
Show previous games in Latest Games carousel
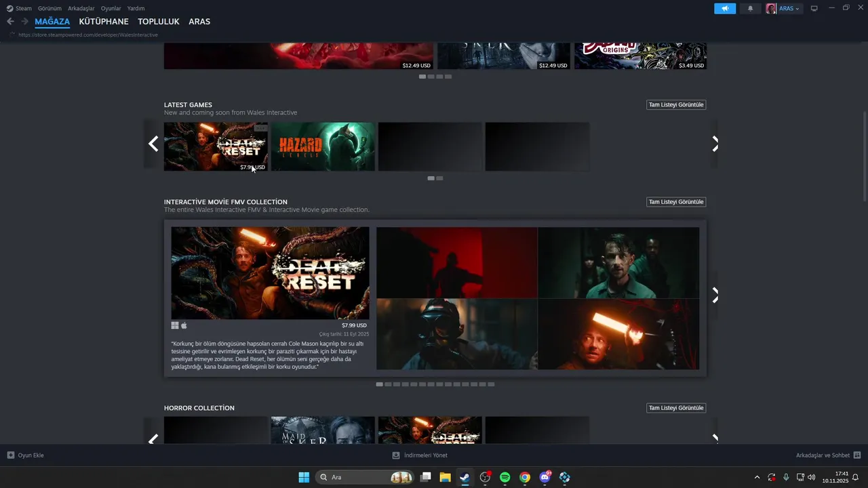point(153,144)
